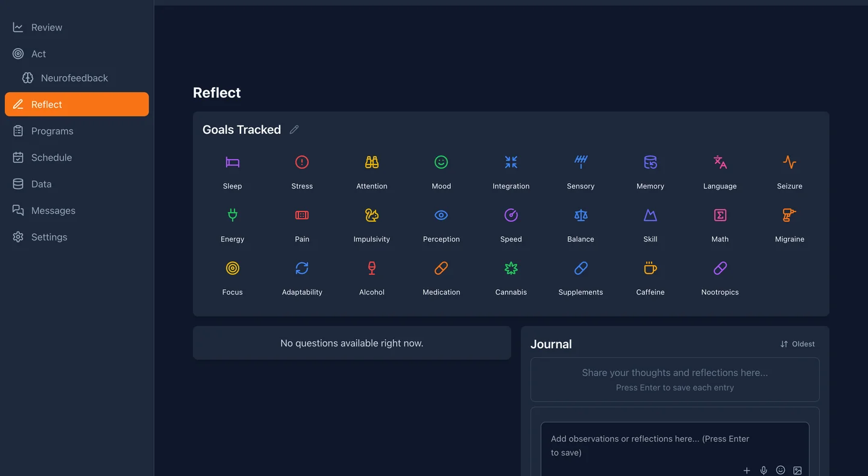
Task: Go to the Data section
Action: (x=77, y=184)
